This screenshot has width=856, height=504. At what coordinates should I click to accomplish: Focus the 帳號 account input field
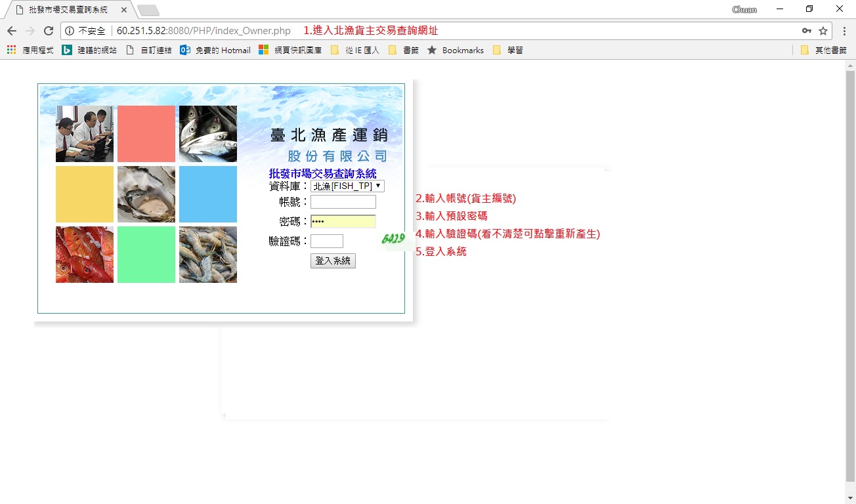[343, 202]
